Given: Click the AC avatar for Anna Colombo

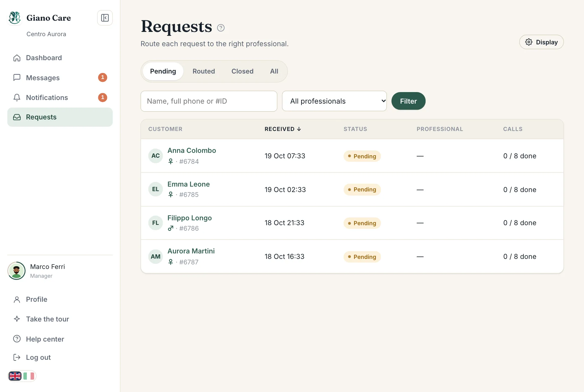Looking at the screenshot, I should click(x=155, y=156).
